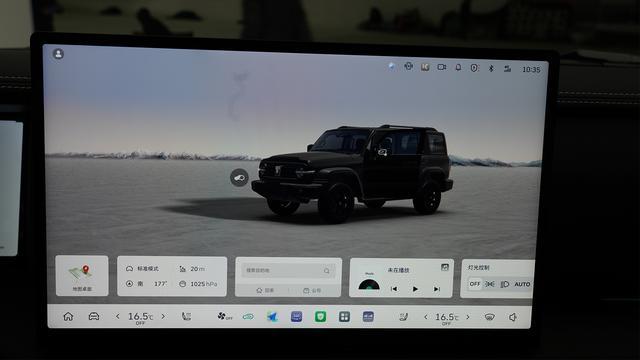Open the phone call icon in dock
The height and width of the screenshot is (360, 640).
coord(186,316)
